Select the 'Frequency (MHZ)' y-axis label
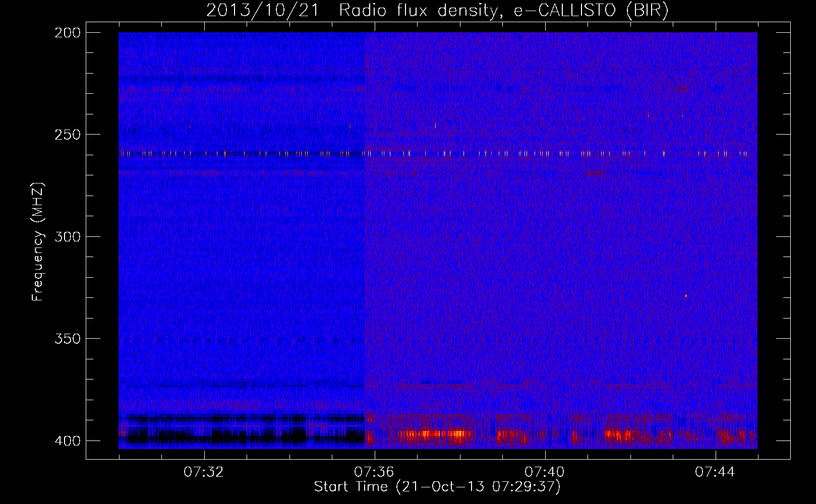This screenshot has height=504, width=816. [38, 241]
